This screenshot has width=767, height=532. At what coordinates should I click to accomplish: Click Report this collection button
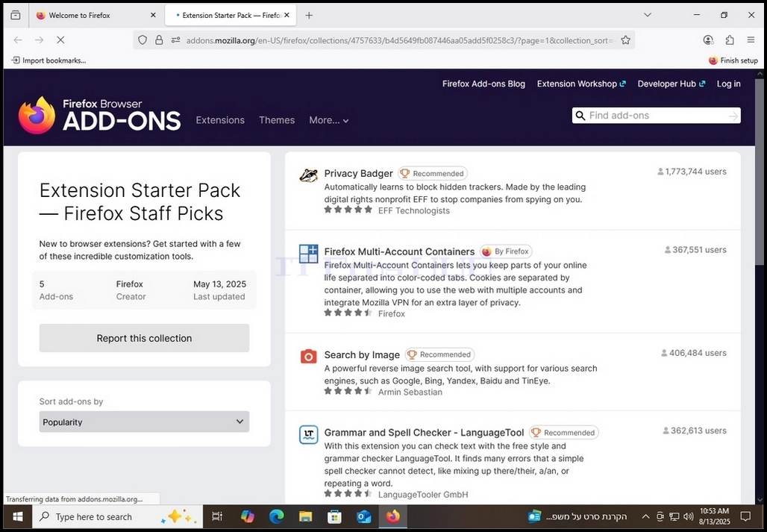point(144,338)
